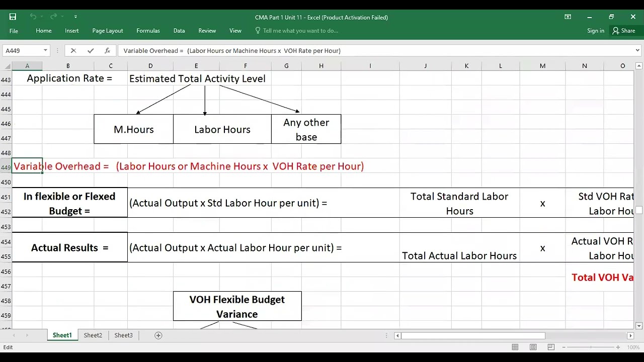
Task: Click the M.Hours box
Action: tap(133, 129)
